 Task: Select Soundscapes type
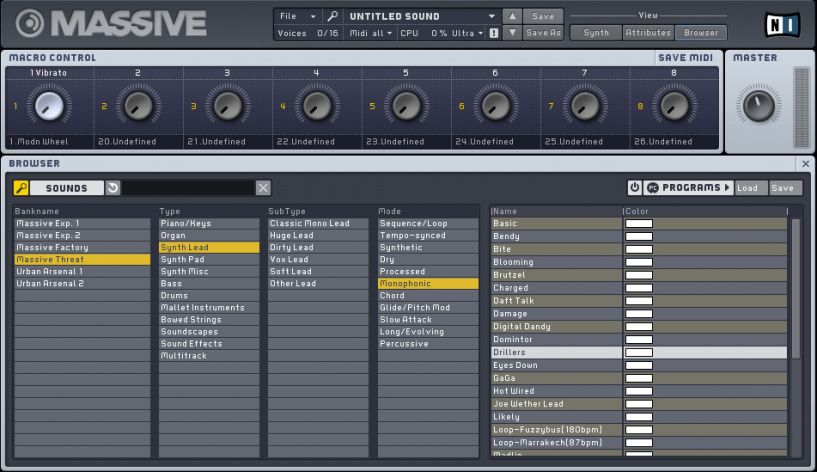[x=209, y=331]
